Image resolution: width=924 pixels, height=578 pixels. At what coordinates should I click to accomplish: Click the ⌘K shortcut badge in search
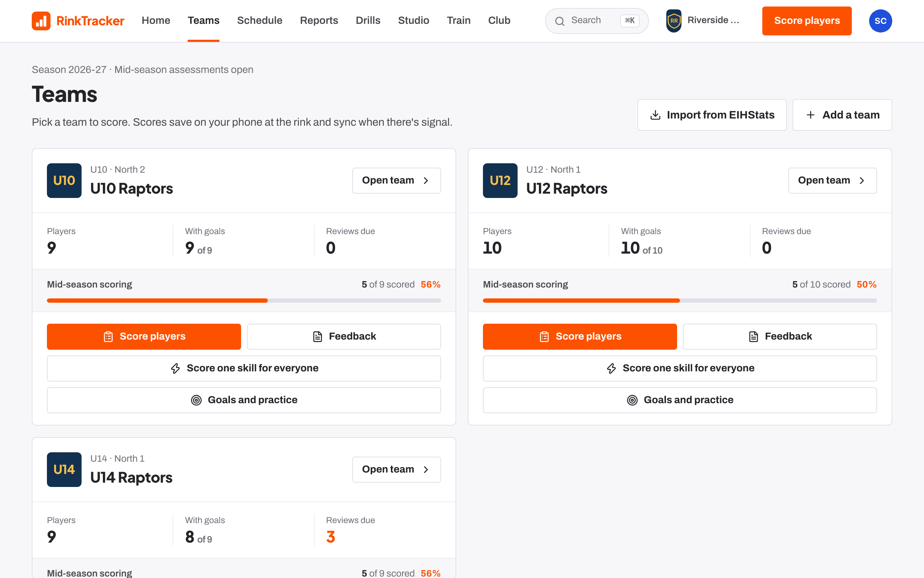(629, 21)
